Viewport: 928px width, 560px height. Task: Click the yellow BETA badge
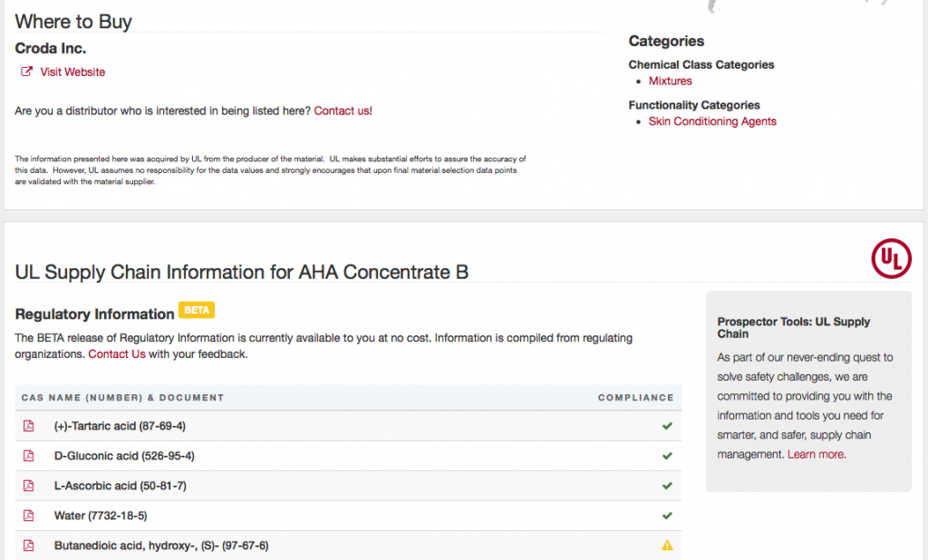coord(197,310)
